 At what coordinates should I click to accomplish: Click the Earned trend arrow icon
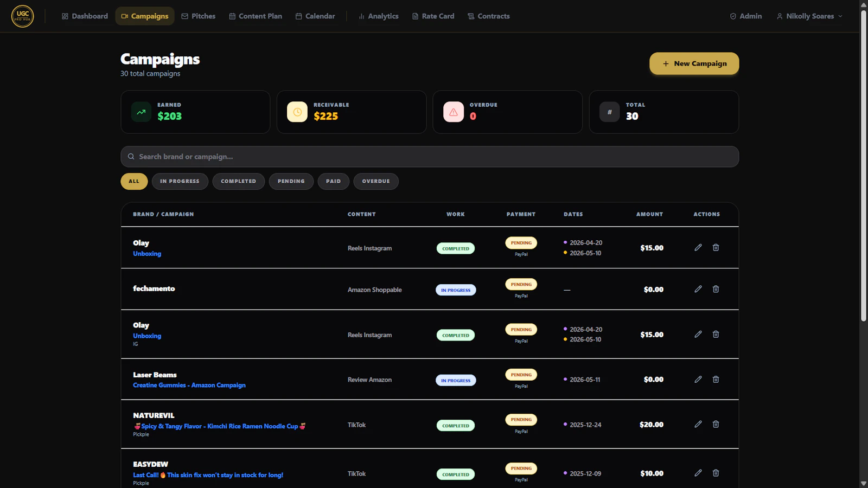(141, 112)
